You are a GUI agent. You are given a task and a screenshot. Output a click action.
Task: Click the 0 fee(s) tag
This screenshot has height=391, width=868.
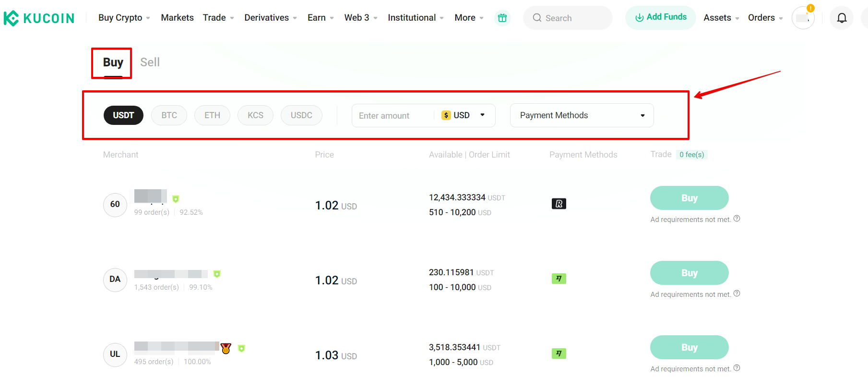click(x=691, y=155)
